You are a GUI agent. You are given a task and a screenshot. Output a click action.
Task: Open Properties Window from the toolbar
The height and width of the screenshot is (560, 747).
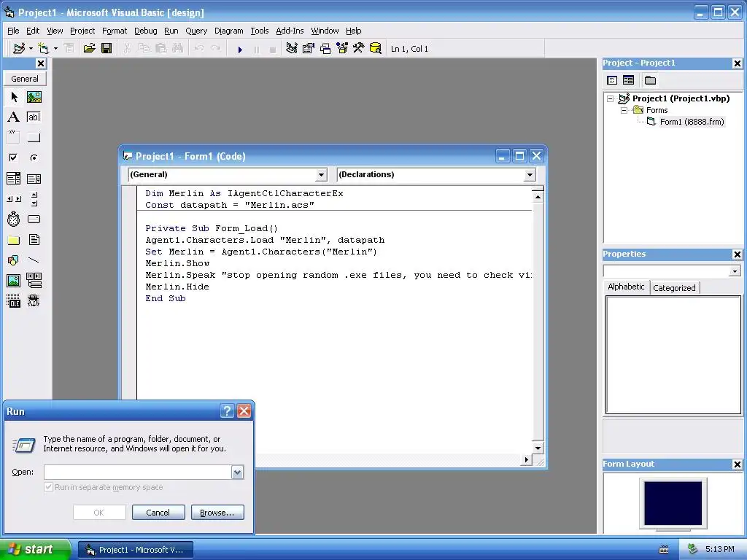pos(309,49)
